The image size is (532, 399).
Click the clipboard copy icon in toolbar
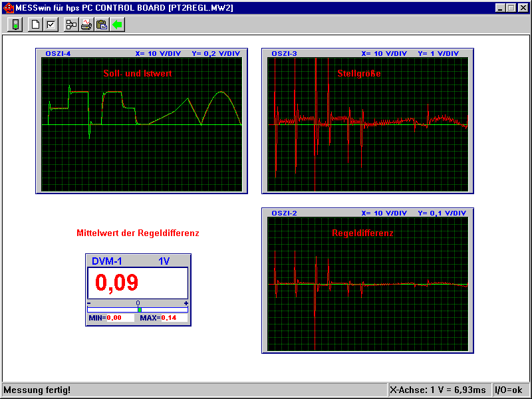pyautogui.click(x=102, y=25)
